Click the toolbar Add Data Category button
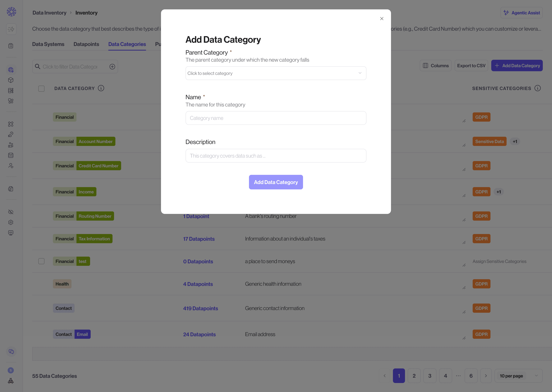Viewport: 552px width, 392px height. tap(517, 66)
